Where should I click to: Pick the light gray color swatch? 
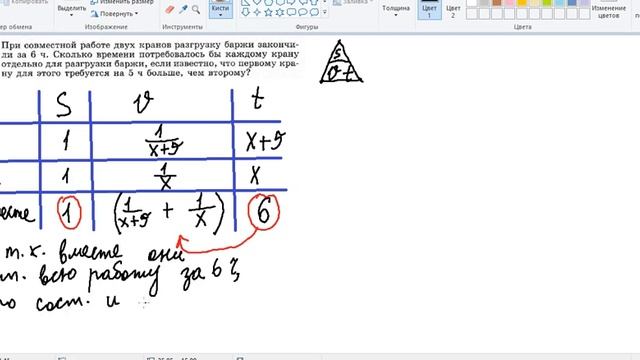(484, 3)
